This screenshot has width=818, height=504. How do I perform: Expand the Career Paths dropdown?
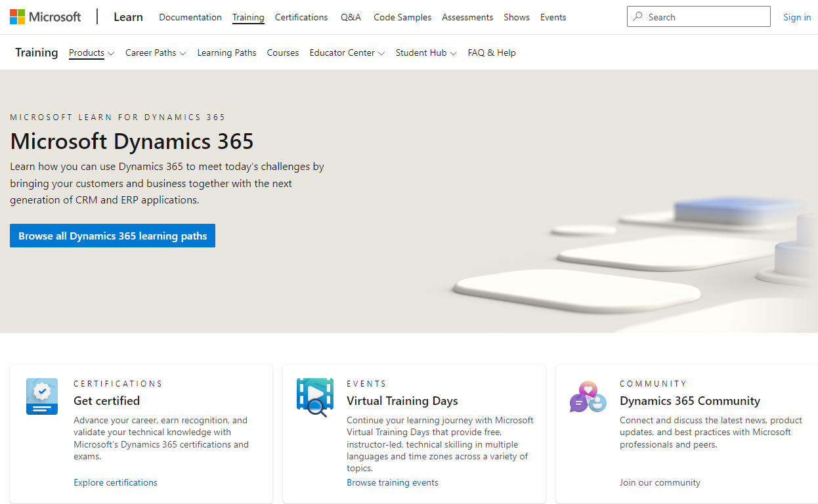coord(156,53)
